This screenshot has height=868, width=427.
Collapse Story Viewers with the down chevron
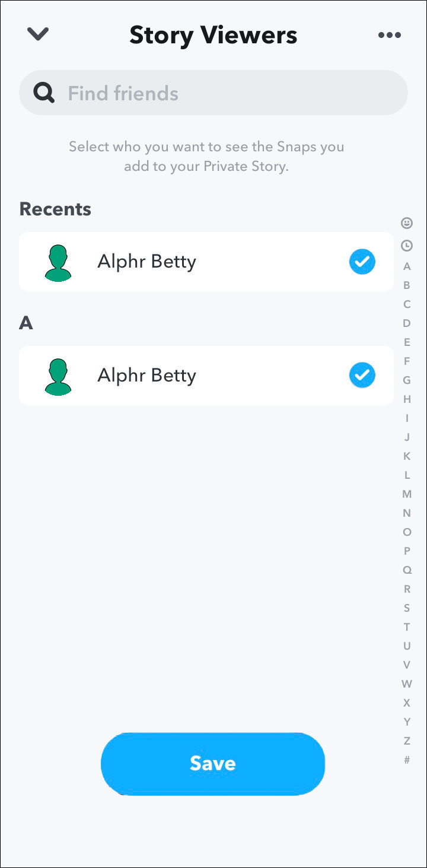pos(38,34)
